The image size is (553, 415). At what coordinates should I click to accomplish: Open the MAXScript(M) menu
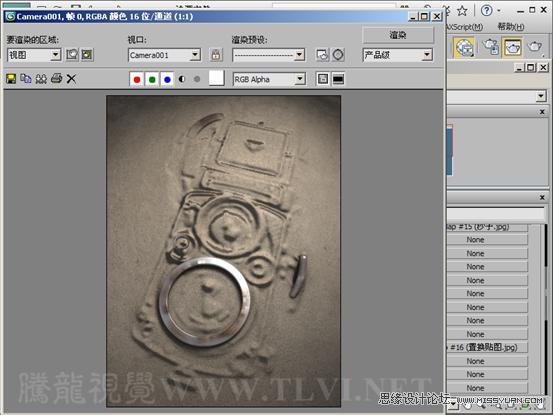pyautogui.click(x=465, y=26)
